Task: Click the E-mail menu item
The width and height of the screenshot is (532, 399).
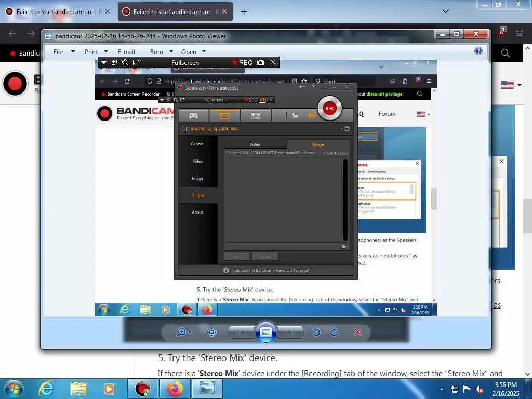Action: (126, 52)
